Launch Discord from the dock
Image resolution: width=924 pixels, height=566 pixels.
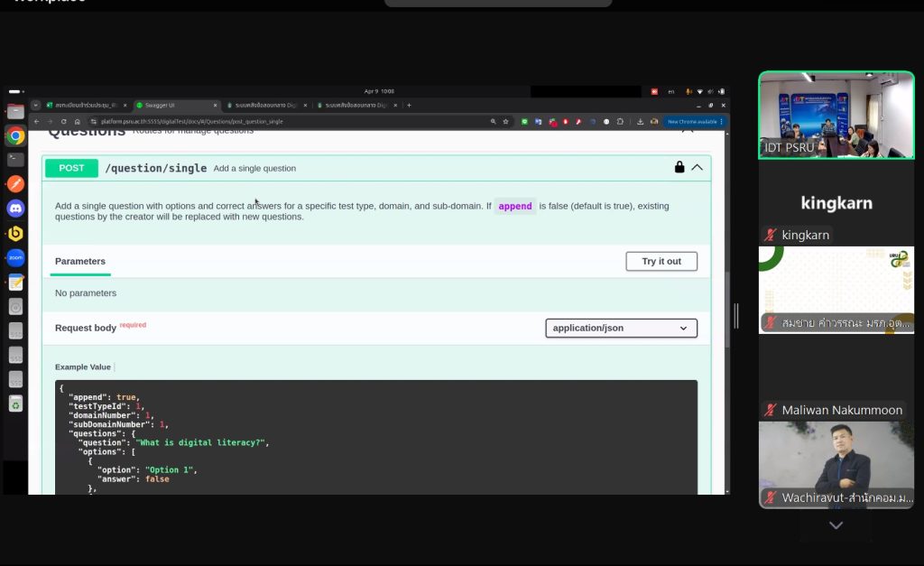(x=15, y=209)
